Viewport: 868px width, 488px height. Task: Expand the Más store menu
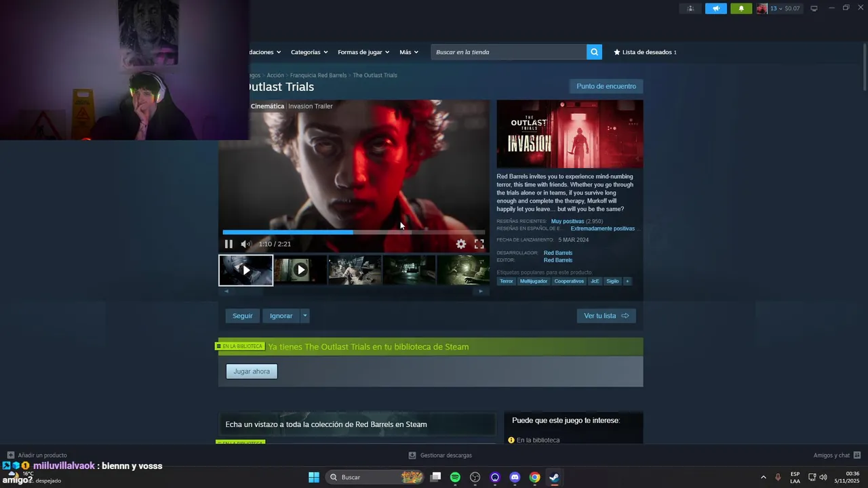[x=409, y=52]
